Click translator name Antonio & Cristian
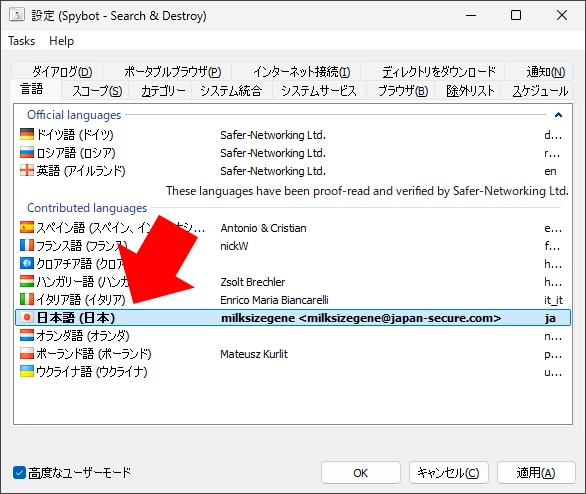The width and height of the screenshot is (586, 494). point(263,228)
